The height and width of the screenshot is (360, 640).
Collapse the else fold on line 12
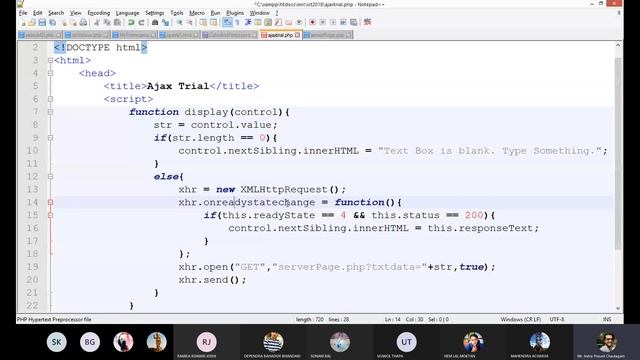(50, 177)
